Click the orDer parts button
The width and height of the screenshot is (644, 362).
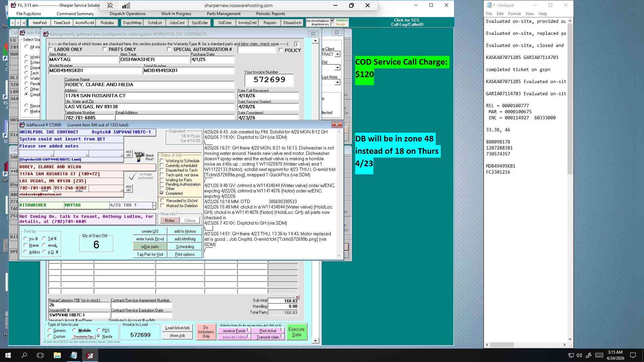click(x=150, y=247)
